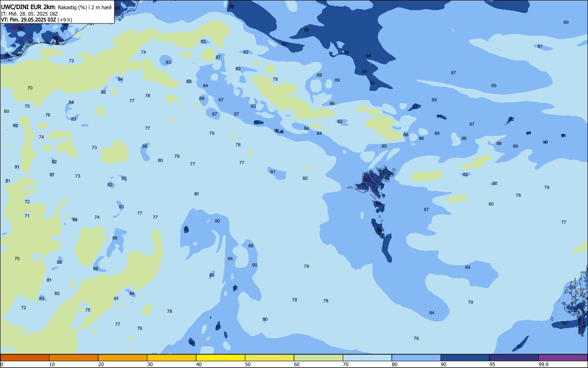Click the legend scale label '99.9'
The height and width of the screenshot is (368, 588).
pos(543,364)
